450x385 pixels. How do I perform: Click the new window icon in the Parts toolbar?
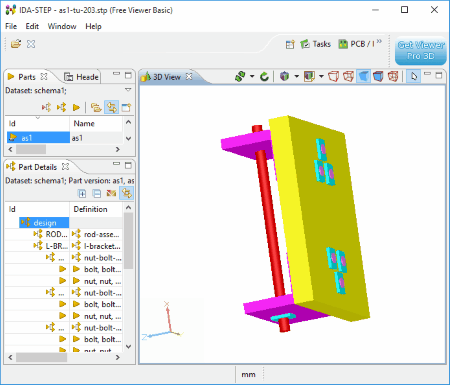[126, 107]
